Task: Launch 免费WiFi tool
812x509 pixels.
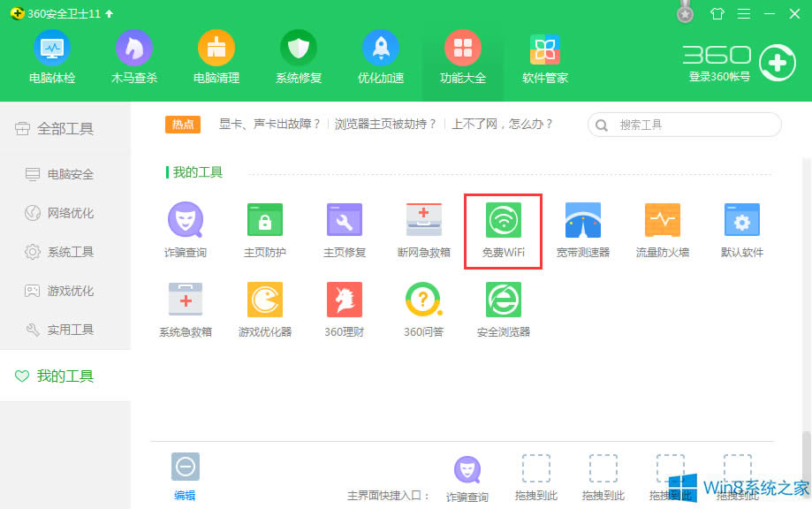Action: pos(504,230)
